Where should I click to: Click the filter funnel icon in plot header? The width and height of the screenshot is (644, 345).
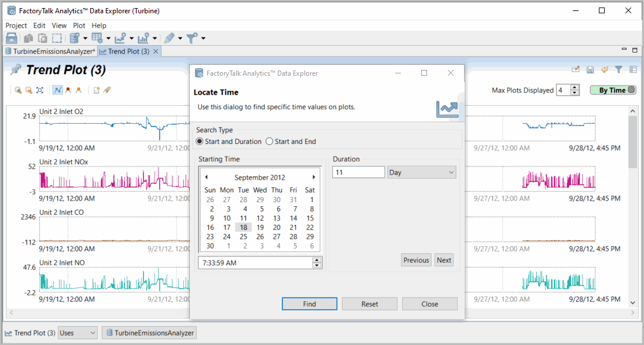click(619, 70)
